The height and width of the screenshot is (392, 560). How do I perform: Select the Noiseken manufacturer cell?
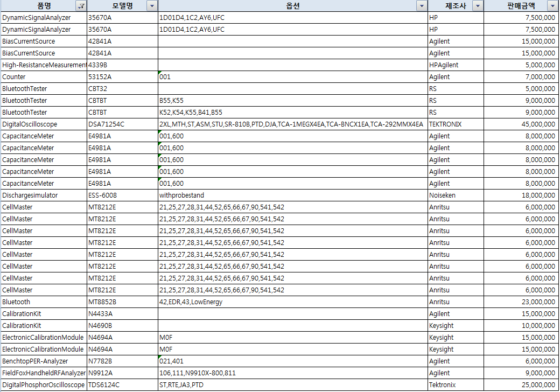455,195
